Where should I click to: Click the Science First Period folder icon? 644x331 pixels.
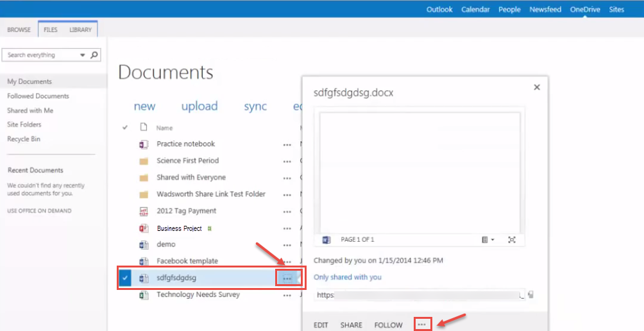point(143,161)
